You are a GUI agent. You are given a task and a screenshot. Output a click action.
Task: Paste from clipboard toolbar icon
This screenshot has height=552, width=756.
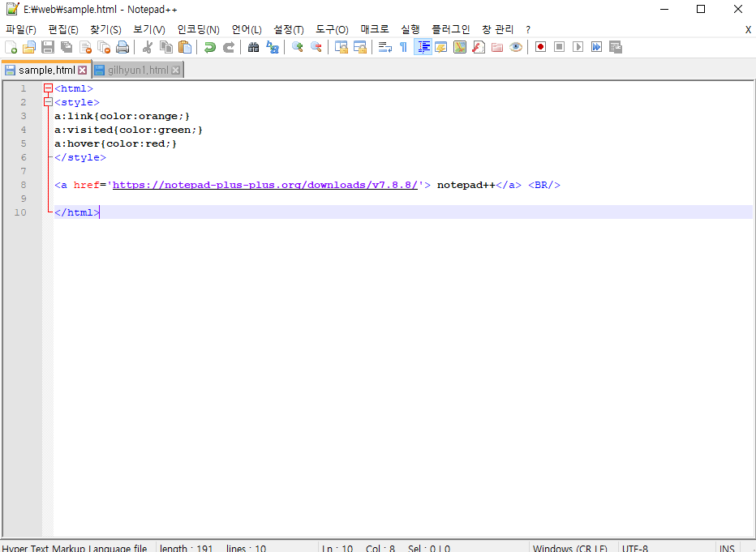click(185, 47)
